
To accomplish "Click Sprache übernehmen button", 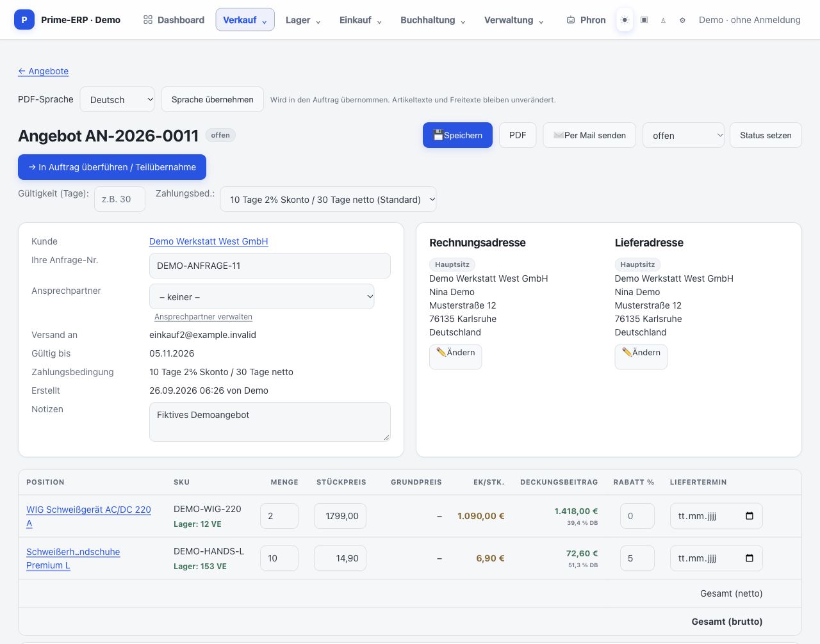I will (213, 99).
